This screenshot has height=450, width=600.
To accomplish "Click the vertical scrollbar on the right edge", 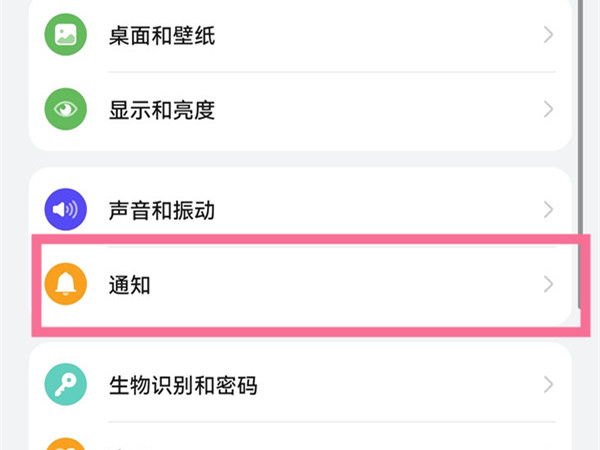I will tap(582, 150).
